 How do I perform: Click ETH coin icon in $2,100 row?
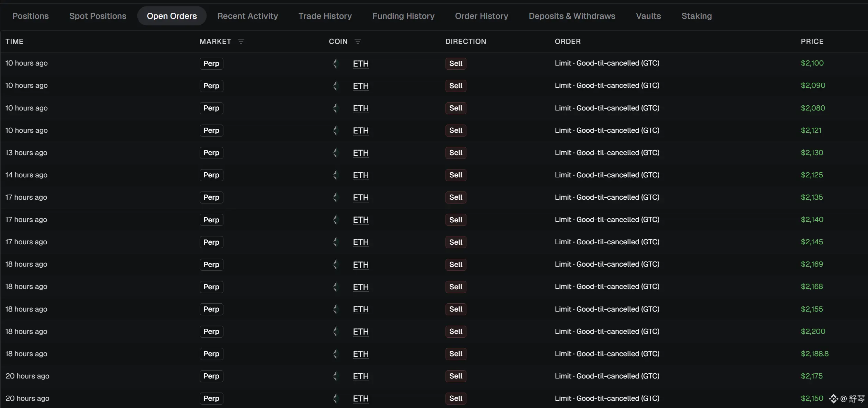(x=336, y=63)
